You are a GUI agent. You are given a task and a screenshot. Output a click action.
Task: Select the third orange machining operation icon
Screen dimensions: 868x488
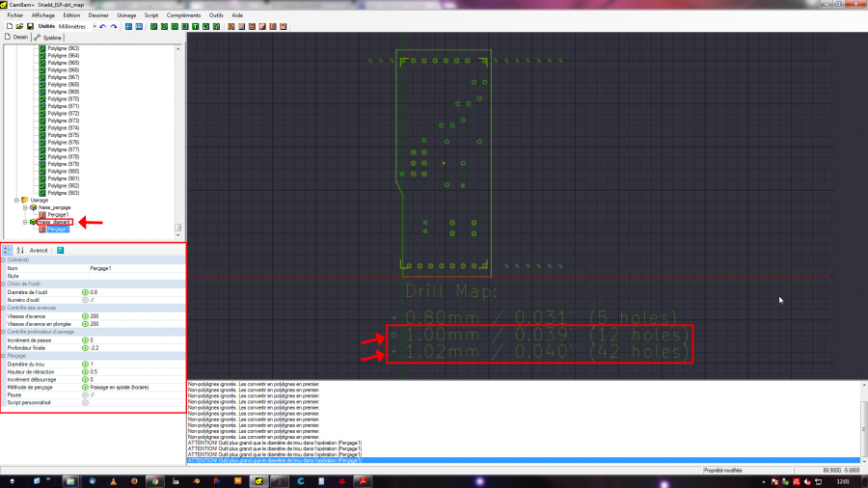click(x=252, y=26)
